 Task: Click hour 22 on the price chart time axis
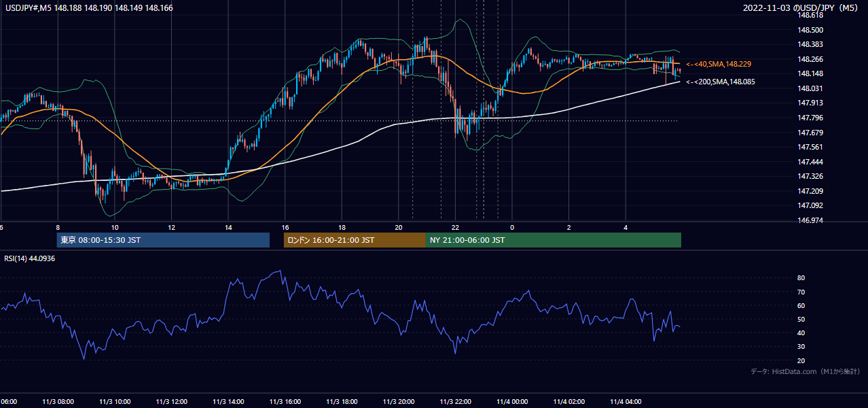[x=456, y=228]
